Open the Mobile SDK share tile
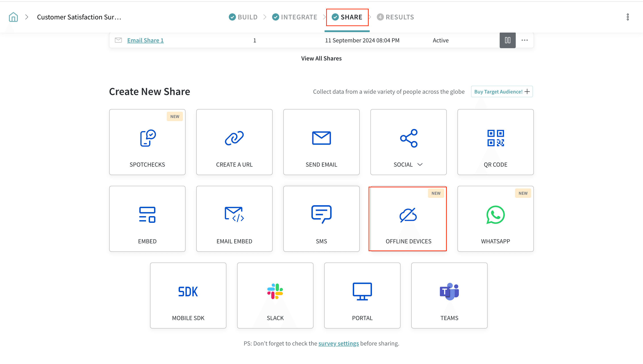Screen dimensions: 643x364 tap(188, 296)
